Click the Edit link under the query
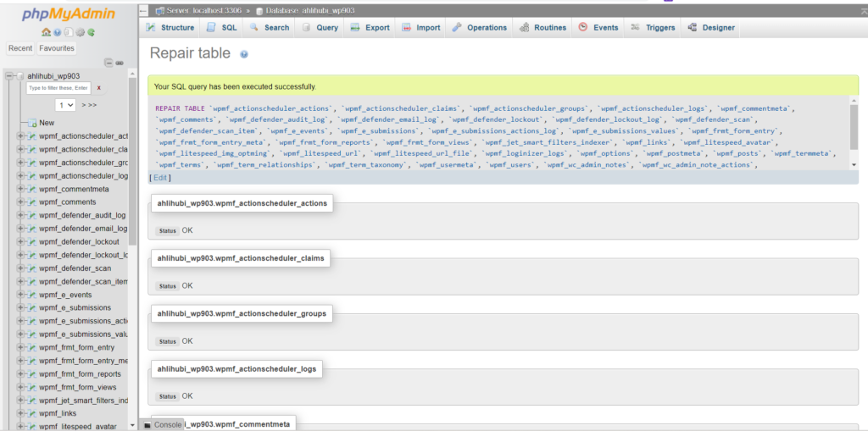The image size is (868, 431). [160, 178]
